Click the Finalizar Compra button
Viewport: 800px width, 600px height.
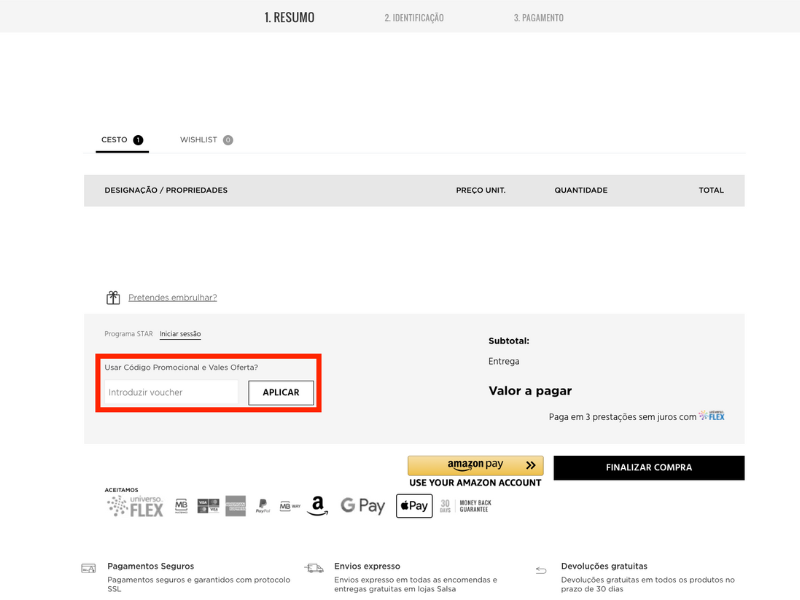(648, 467)
